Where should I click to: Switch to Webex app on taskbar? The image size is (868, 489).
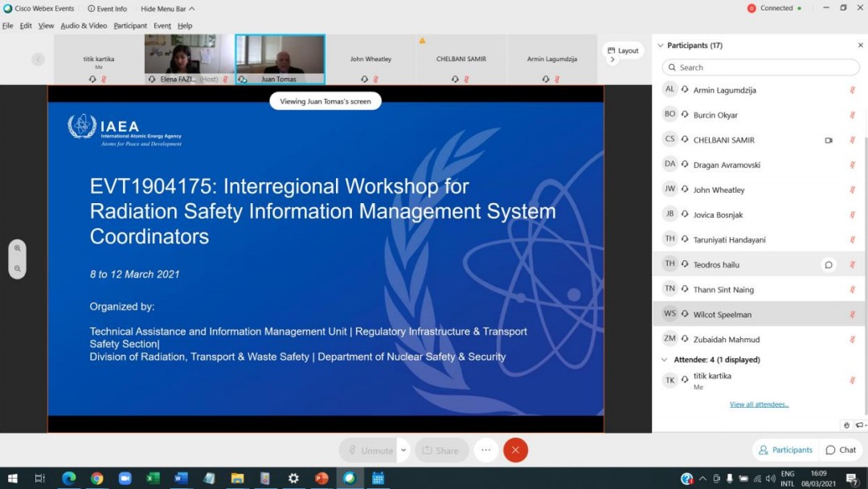pos(350,479)
